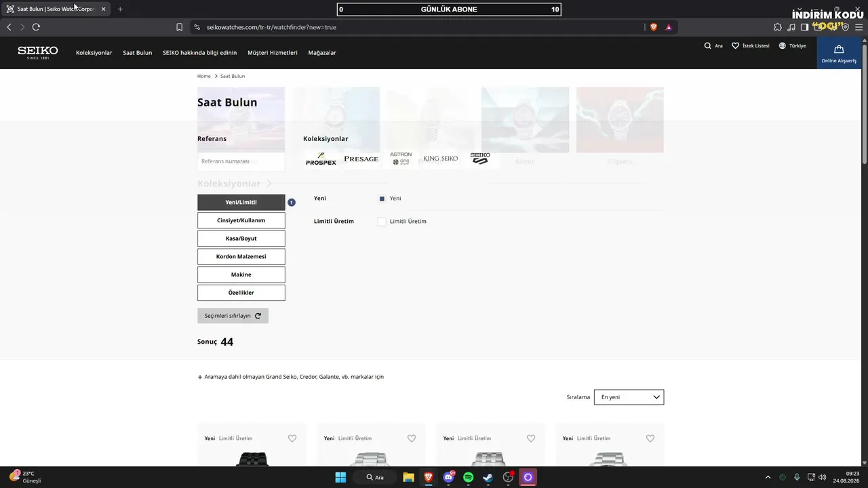Viewport: 868px width, 488px height.
Task: Check the Limitli Üretim checkbox
Action: [x=382, y=222]
